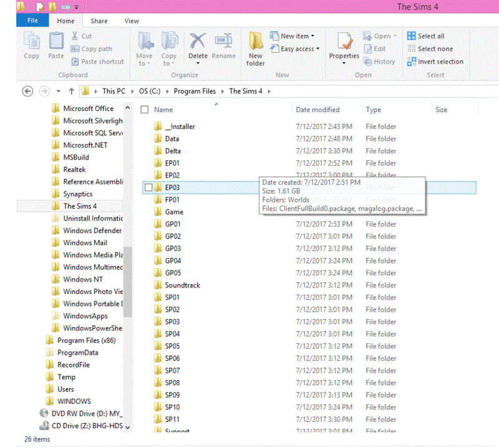
Task: Select Users folder in navigation tree
Action: [x=65, y=389]
